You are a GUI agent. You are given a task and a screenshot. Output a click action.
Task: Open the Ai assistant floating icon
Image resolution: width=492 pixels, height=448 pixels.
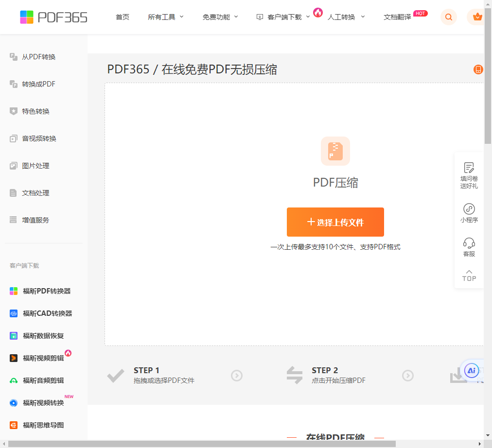tap(471, 371)
